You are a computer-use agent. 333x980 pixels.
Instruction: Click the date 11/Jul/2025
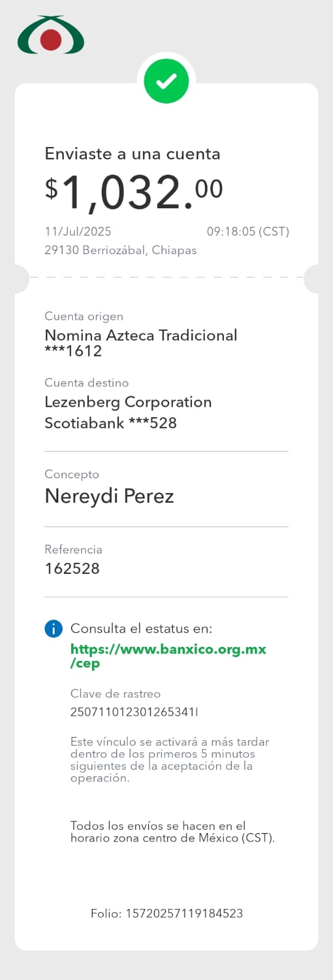(x=78, y=232)
